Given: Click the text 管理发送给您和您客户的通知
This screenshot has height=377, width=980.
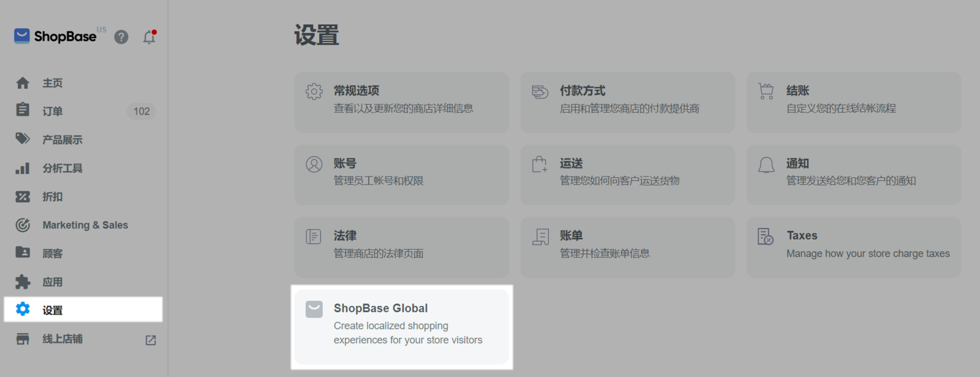Looking at the screenshot, I should click(851, 181).
